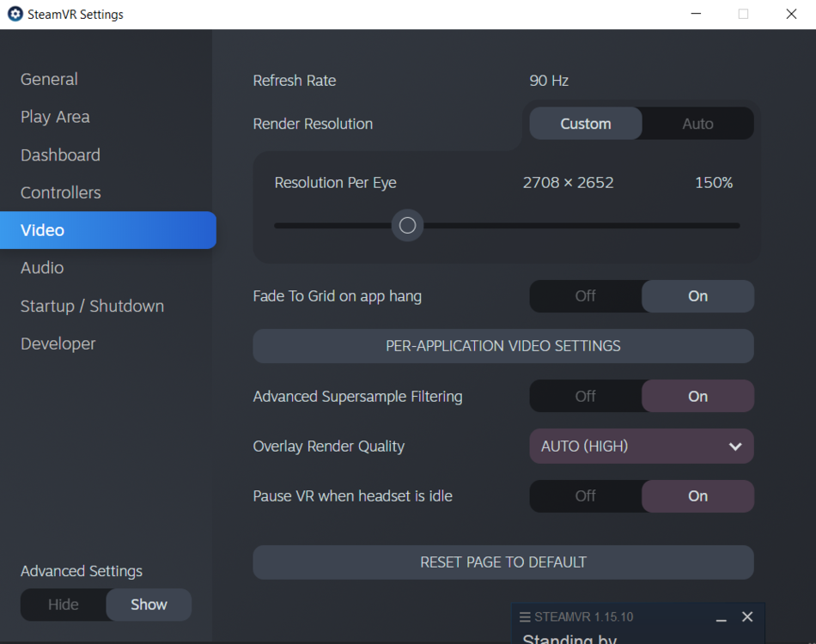Viewport: 816px width, 644px height.
Task: Minimize the SteamVR 1.15.10 status window
Action: coord(722,617)
